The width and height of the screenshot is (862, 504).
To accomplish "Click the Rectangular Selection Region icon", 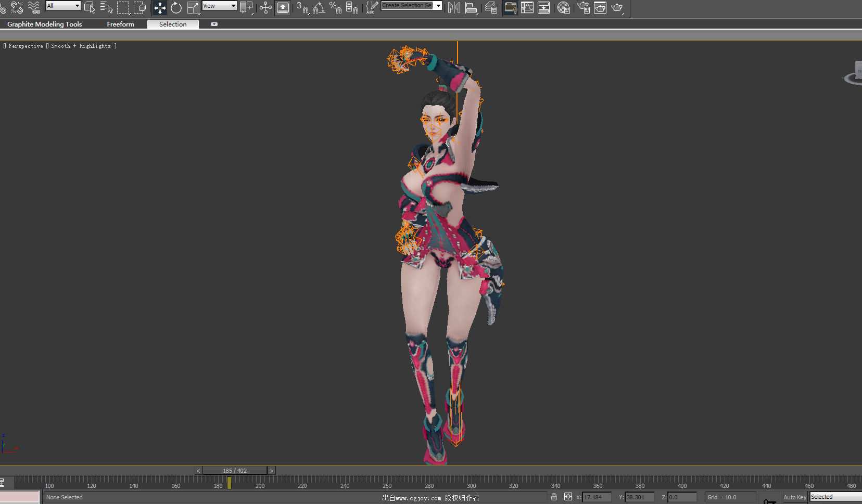I will (123, 7).
